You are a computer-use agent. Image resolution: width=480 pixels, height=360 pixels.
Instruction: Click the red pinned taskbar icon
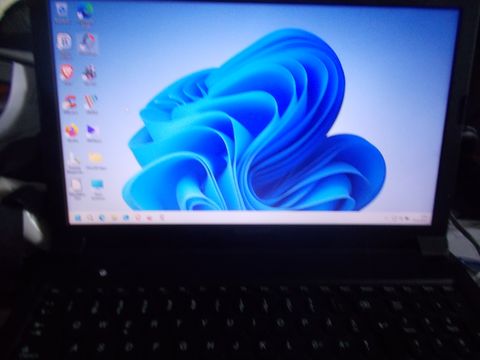pos(150,218)
